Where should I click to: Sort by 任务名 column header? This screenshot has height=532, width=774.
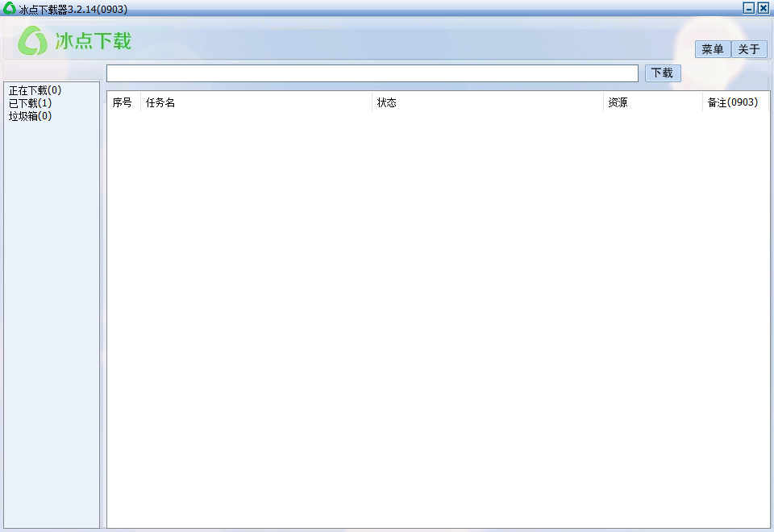(x=256, y=102)
